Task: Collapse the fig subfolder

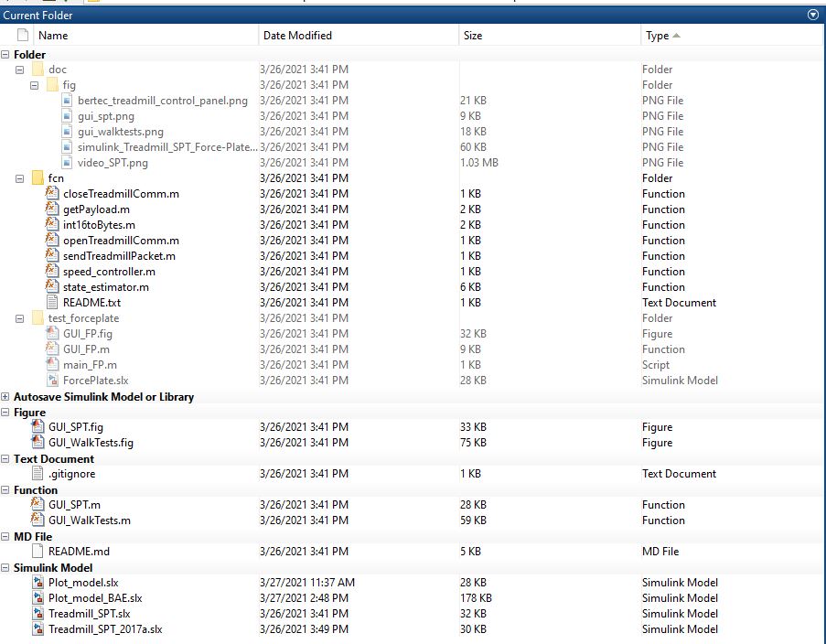Action: coord(34,85)
